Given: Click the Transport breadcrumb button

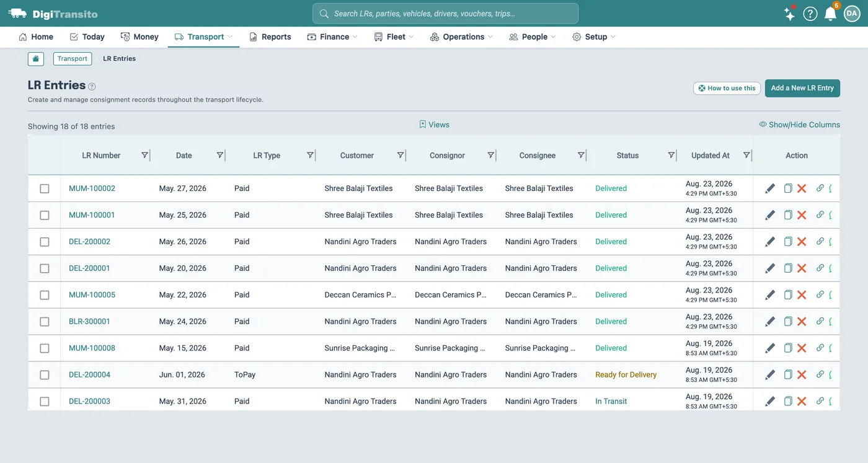Looking at the screenshot, I should point(73,59).
